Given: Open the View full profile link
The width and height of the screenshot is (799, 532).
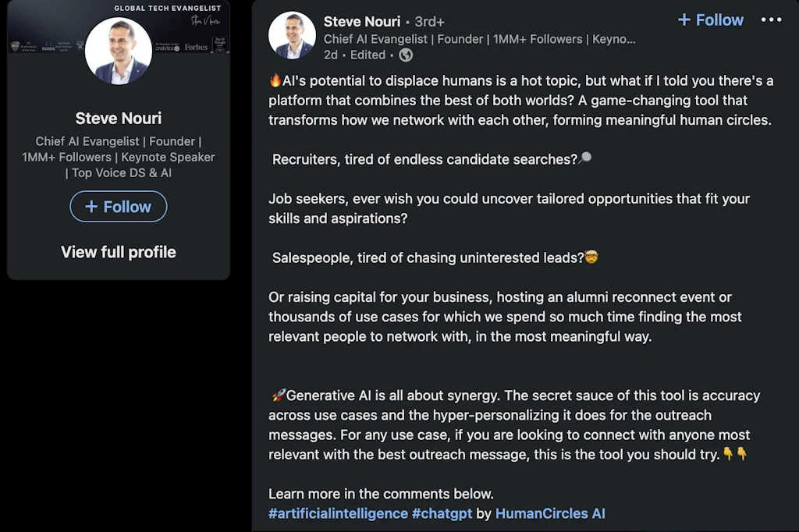Looking at the screenshot, I should click(118, 252).
